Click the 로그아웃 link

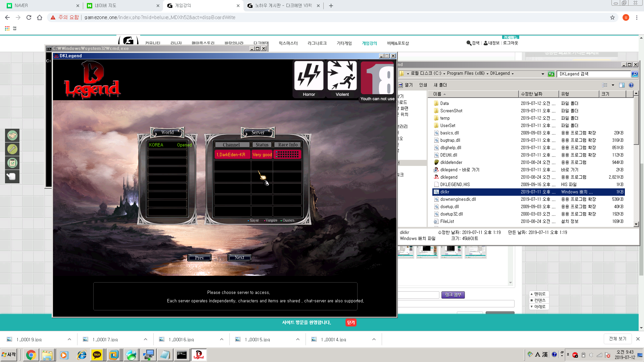tap(511, 43)
